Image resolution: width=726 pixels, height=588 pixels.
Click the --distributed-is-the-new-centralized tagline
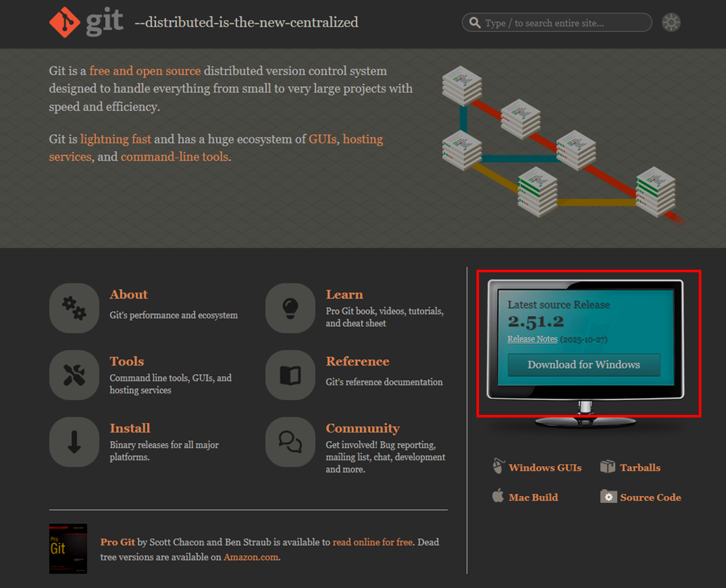coord(246,22)
